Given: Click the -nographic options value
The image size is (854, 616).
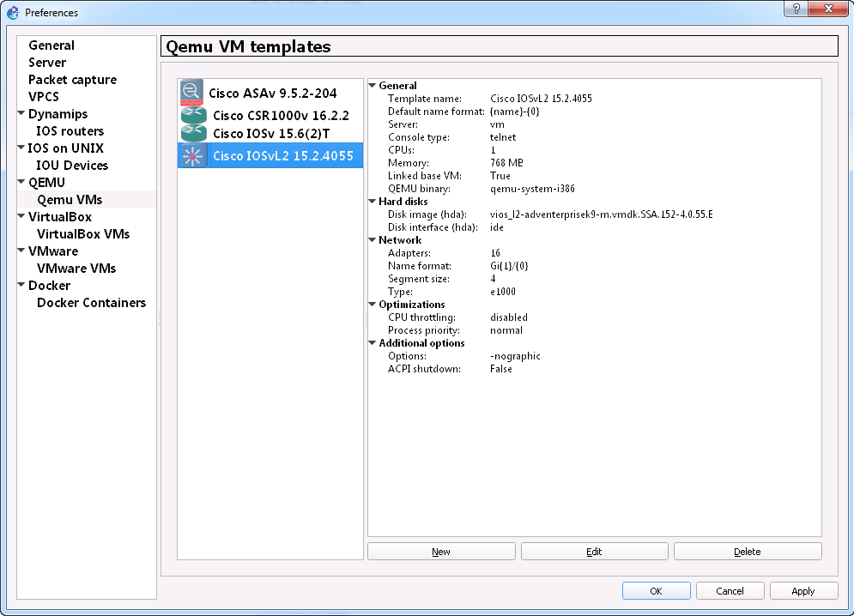Looking at the screenshot, I should (x=515, y=356).
